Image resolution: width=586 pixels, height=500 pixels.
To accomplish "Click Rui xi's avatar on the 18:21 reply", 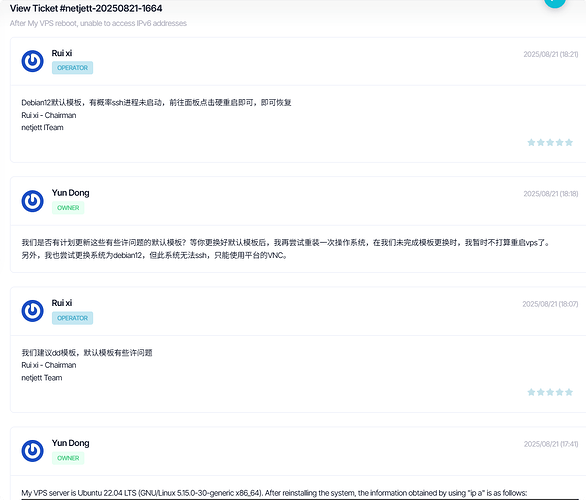I will [33, 61].
